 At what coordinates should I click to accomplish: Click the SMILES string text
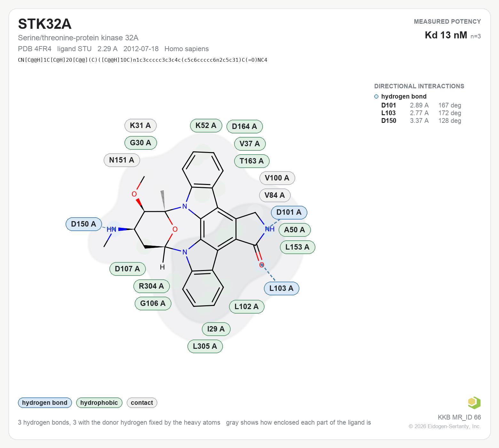coord(143,60)
